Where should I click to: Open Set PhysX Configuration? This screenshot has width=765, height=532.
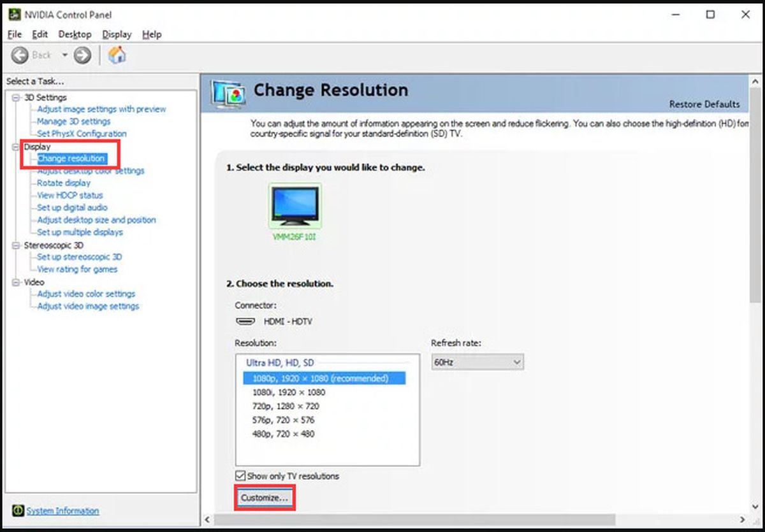click(82, 134)
